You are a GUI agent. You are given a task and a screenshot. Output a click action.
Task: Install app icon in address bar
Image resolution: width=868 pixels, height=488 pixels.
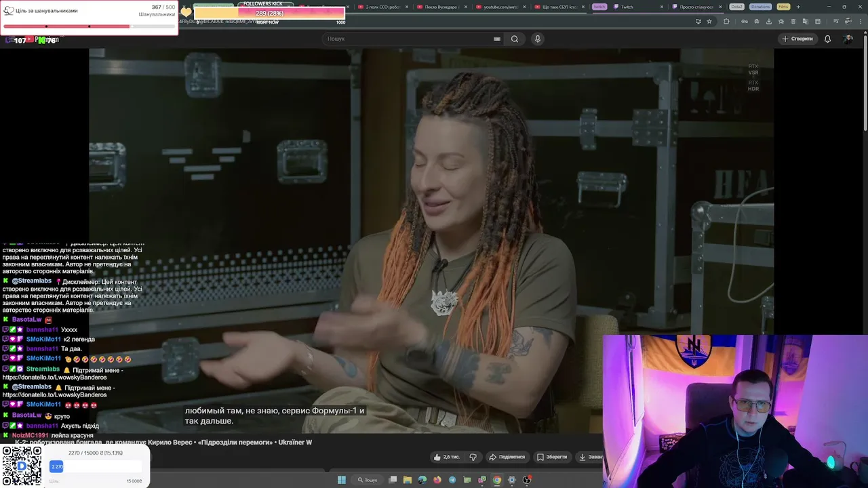coord(698,21)
